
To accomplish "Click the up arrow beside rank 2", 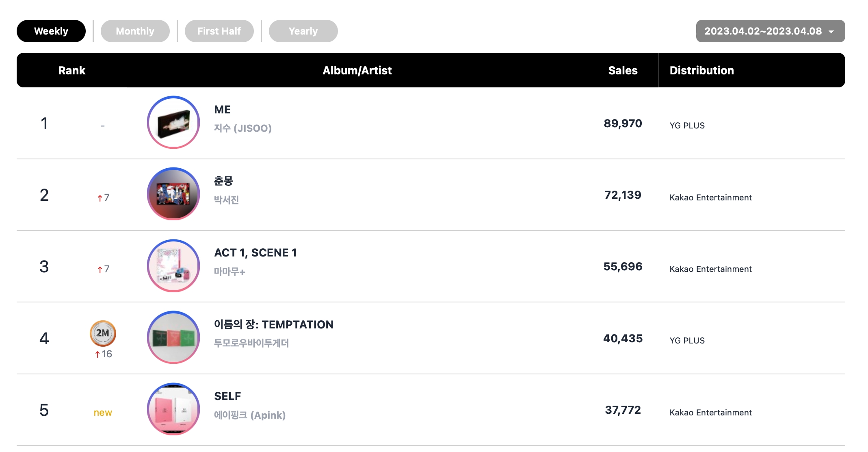I will (x=100, y=198).
